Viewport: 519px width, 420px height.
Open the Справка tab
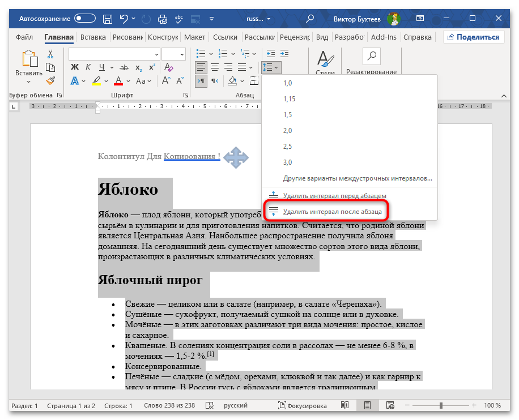coord(418,37)
